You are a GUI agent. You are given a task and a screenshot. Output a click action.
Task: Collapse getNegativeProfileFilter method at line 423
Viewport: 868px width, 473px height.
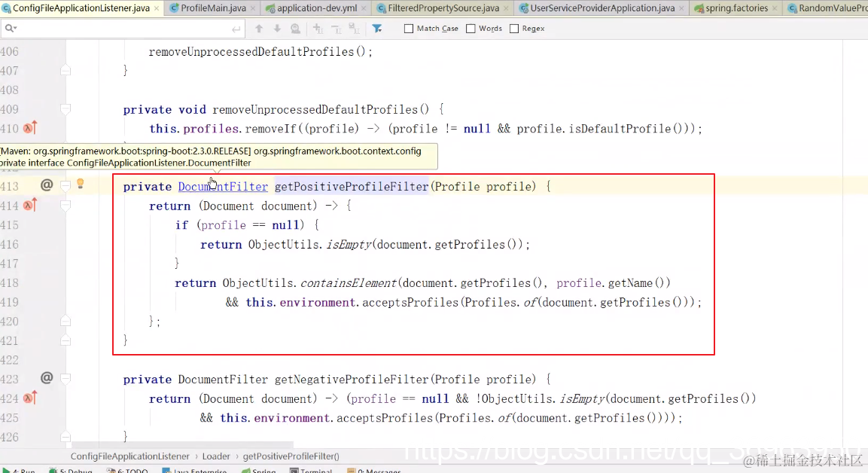coord(65,379)
